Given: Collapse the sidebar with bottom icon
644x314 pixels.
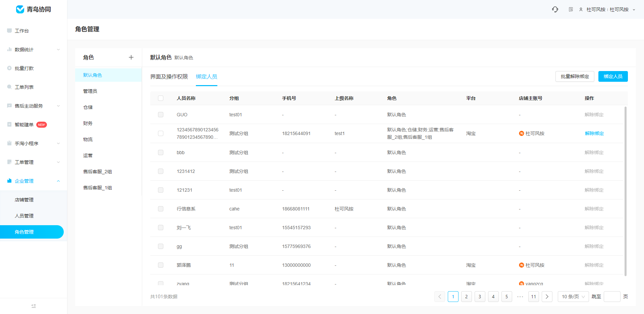Looking at the screenshot, I should [34, 306].
